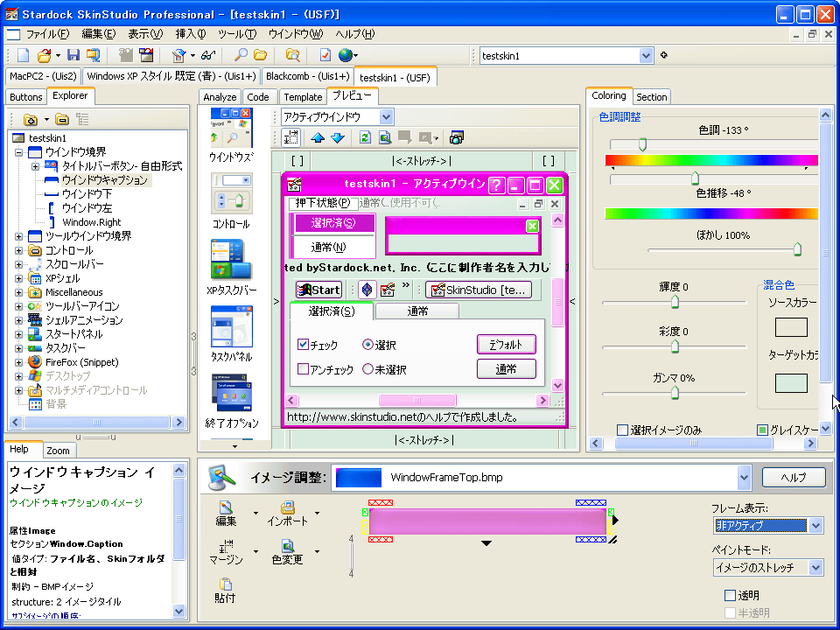Toggle the 選択イメージのみ checkbox

point(622,430)
